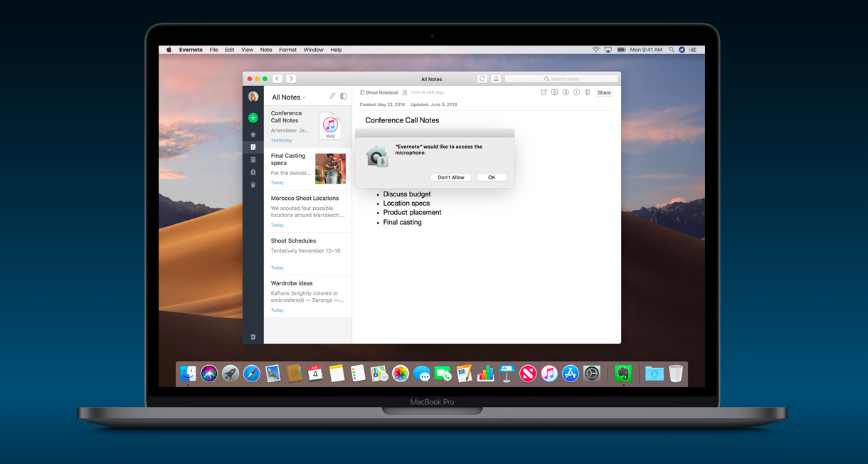
Task: Click the annotate icon above the note
Action: (566, 93)
